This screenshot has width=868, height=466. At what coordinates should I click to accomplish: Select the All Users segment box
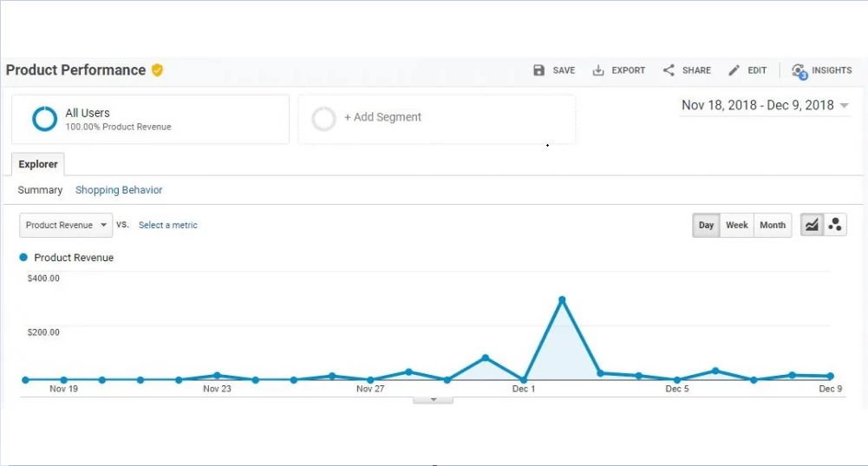tap(150, 119)
